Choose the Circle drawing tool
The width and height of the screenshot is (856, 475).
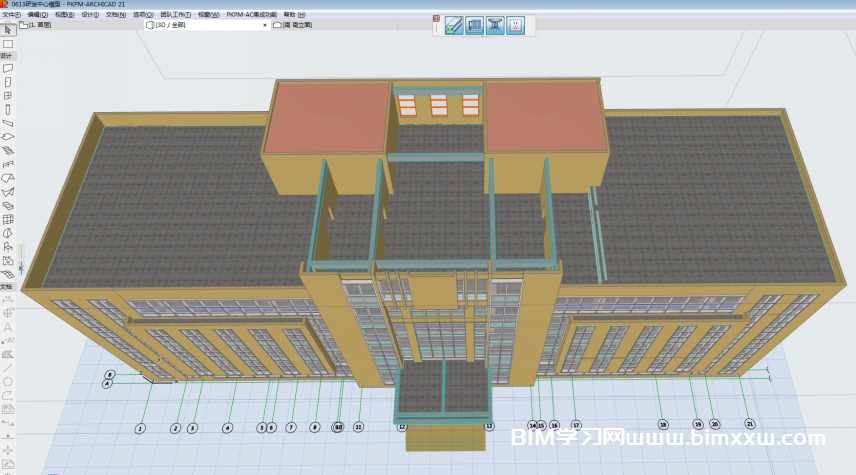[7, 381]
